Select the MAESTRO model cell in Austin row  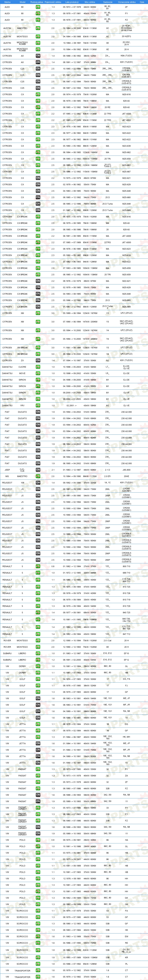(x=22, y=28)
